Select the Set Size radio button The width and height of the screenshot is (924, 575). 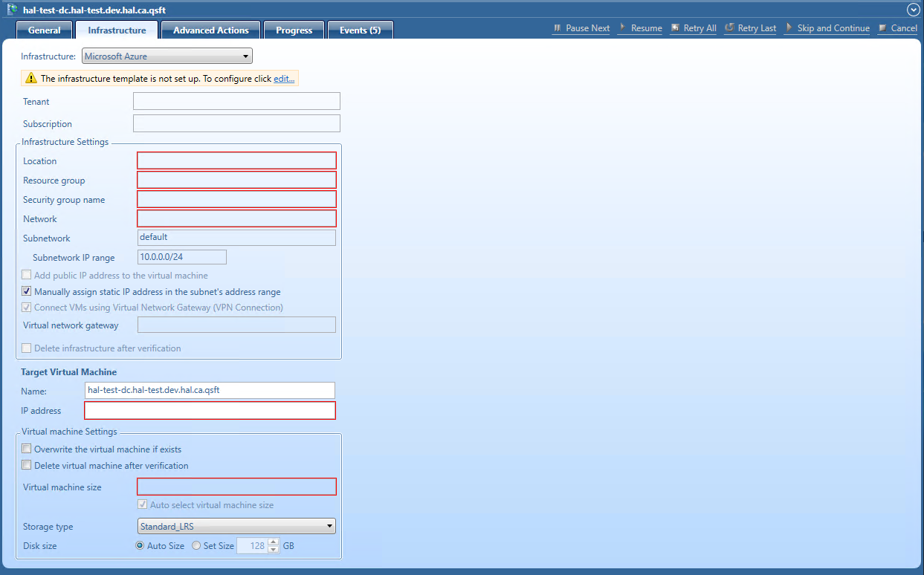click(195, 545)
